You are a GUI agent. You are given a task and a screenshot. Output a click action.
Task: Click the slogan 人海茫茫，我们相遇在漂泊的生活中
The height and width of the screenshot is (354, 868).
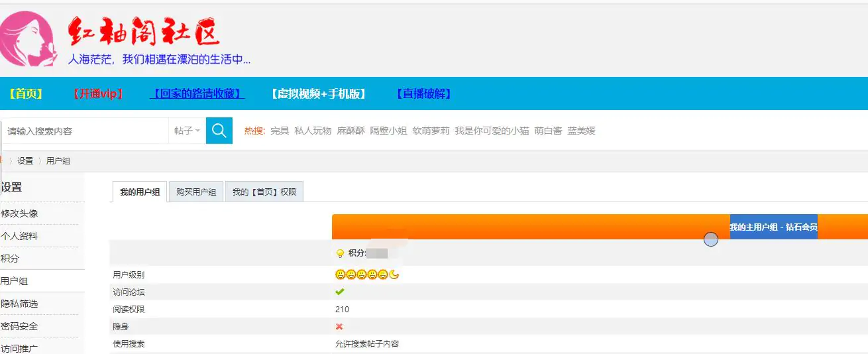(160, 59)
